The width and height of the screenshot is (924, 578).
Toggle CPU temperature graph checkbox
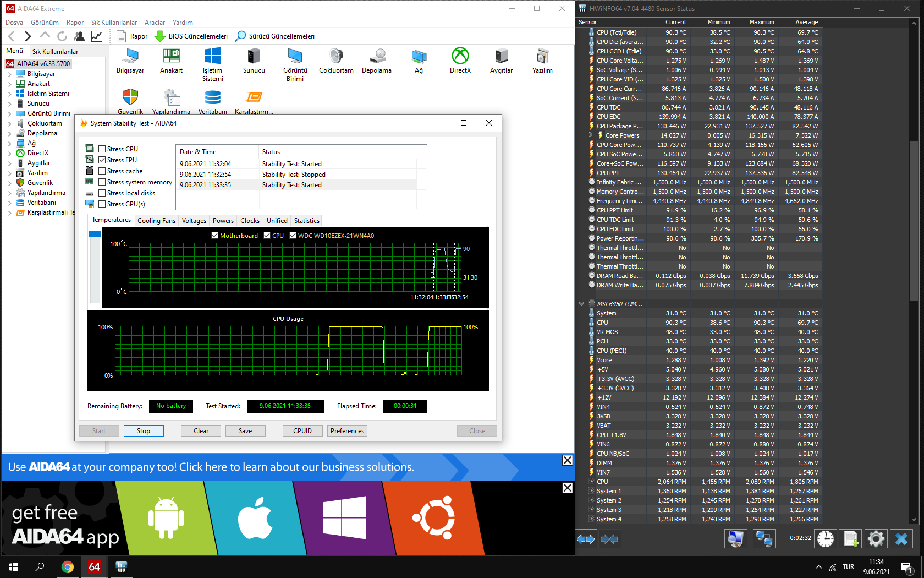pyautogui.click(x=267, y=236)
